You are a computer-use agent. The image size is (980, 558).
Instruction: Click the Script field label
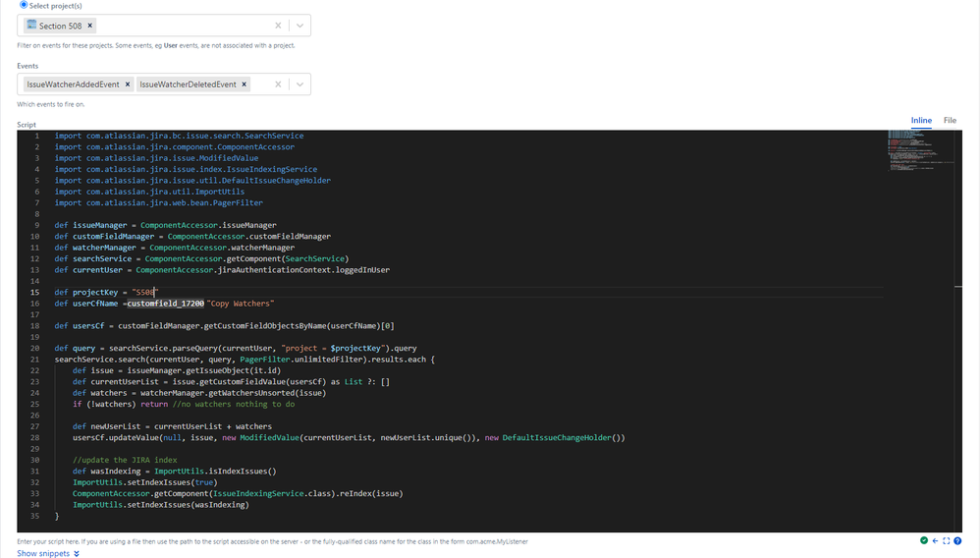(27, 125)
